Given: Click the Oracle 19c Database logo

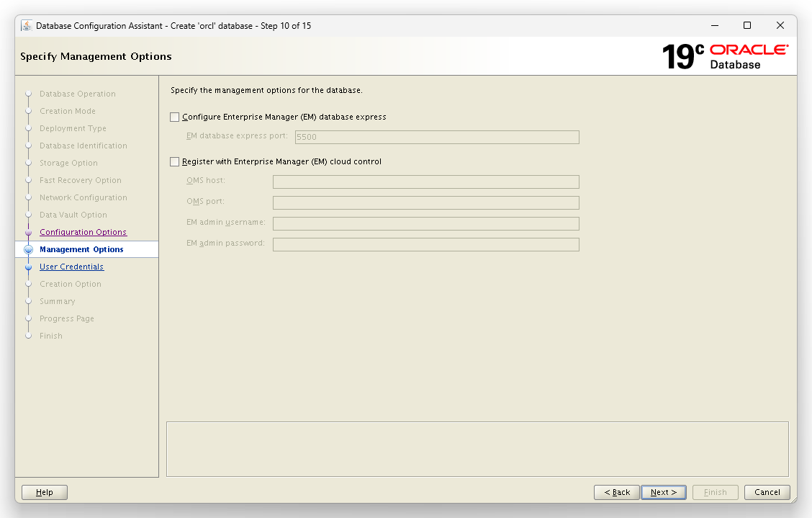Looking at the screenshot, I should click(x=725, y=56).
